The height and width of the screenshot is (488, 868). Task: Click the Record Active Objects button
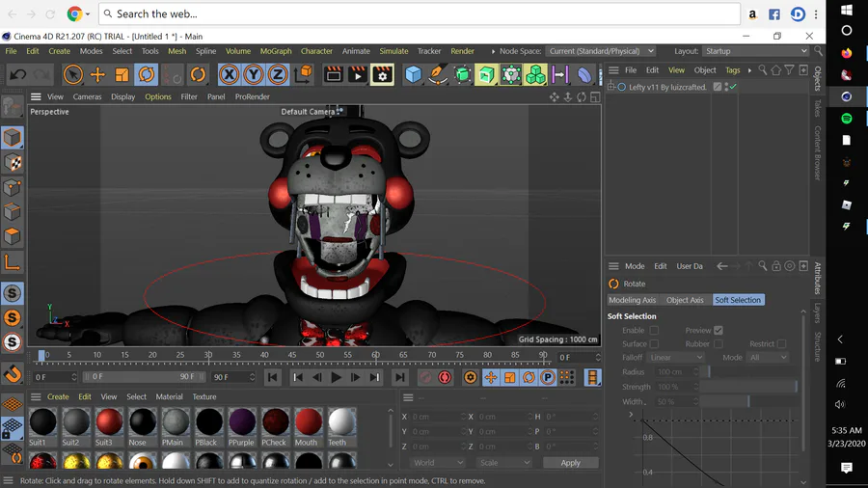point(425,378)
